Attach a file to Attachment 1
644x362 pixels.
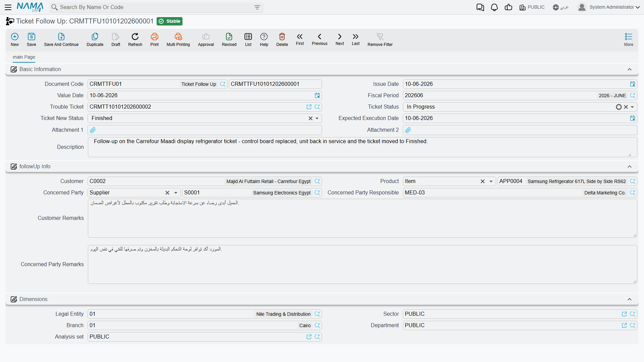pyautogui.click(x=93, y=130)
